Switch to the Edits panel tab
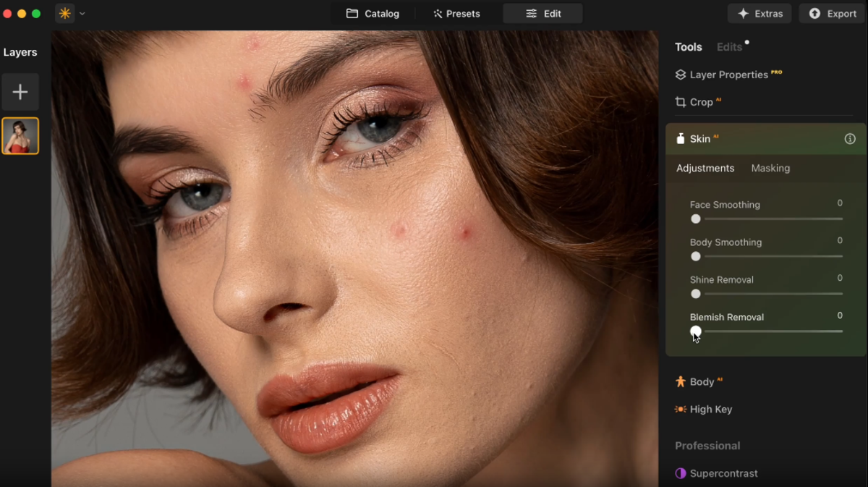The height and width of the screenshot is (487, 868). 729,47
